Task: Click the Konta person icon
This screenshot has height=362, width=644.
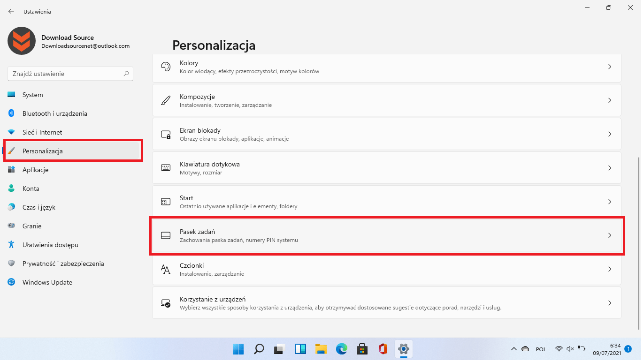Action: pyautogui.click(x=12, y=189)
